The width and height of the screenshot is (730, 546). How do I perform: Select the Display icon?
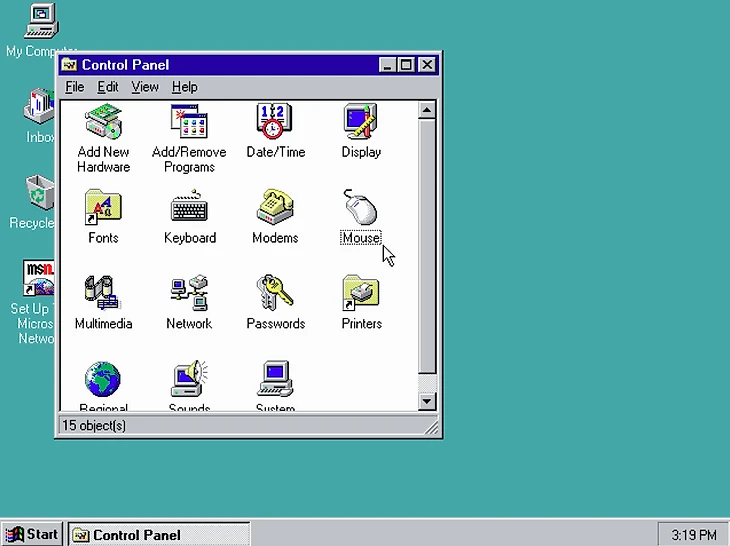[361, 122]
